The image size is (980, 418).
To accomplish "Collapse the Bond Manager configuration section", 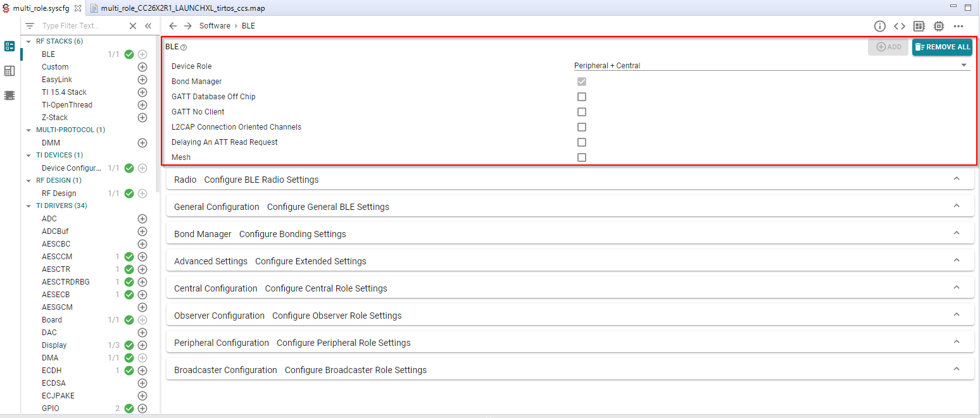I will [957, 233].
